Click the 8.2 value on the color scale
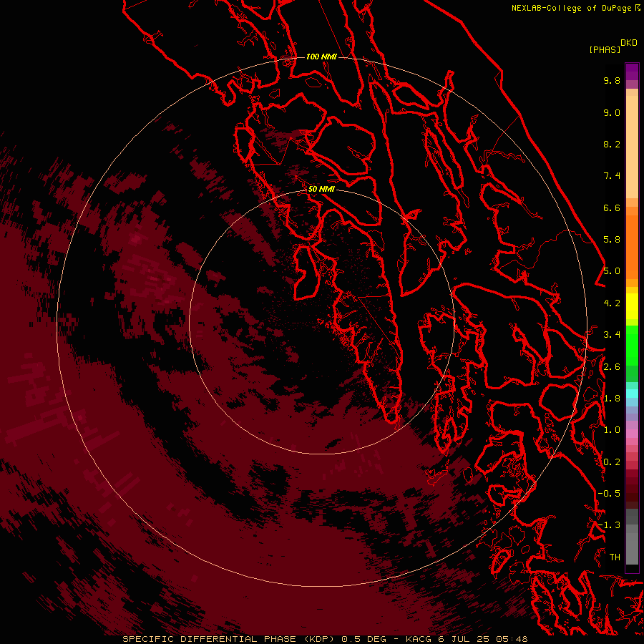The height and width of the screenshot is (644, 644). [x=612, y=144]
